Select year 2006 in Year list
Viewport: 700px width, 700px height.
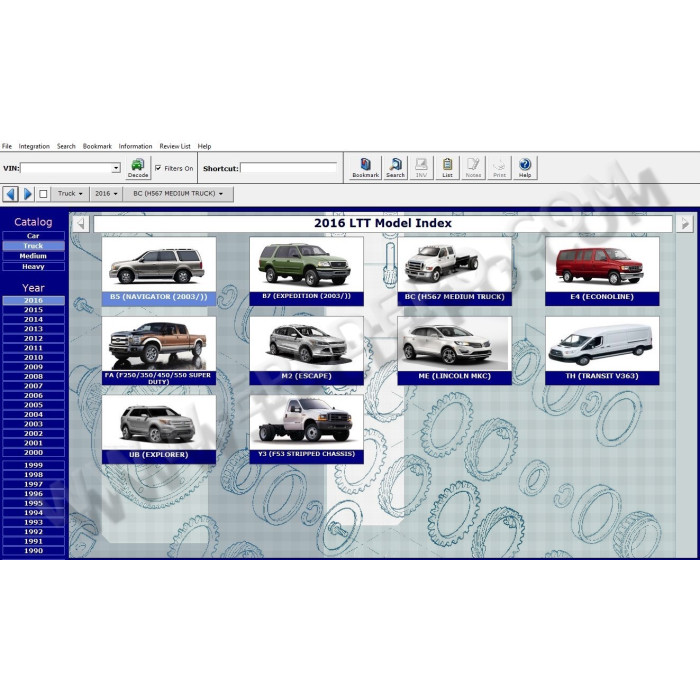click(x=33, y=396)
